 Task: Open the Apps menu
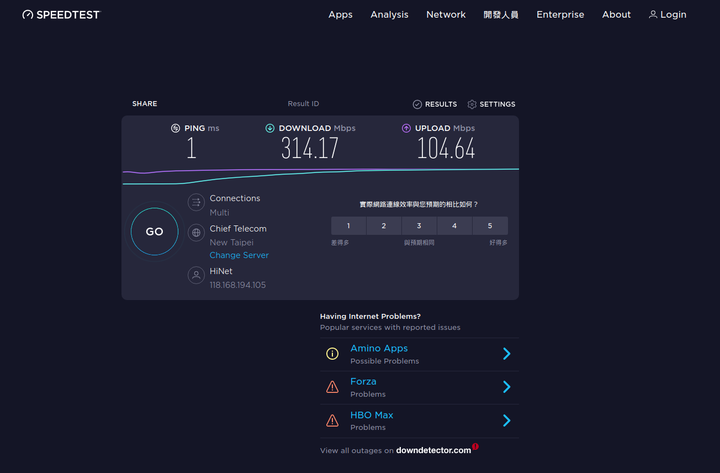(340, 15)
